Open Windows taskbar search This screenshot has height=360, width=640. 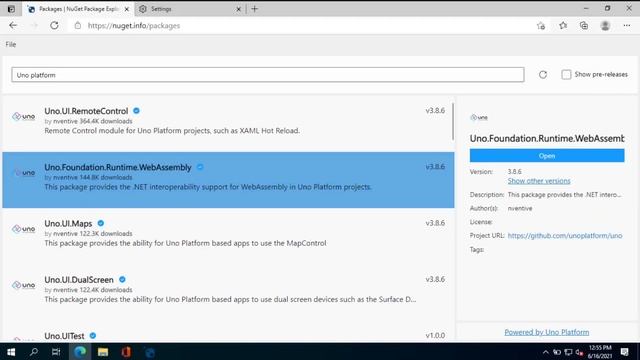pos(33,351)
